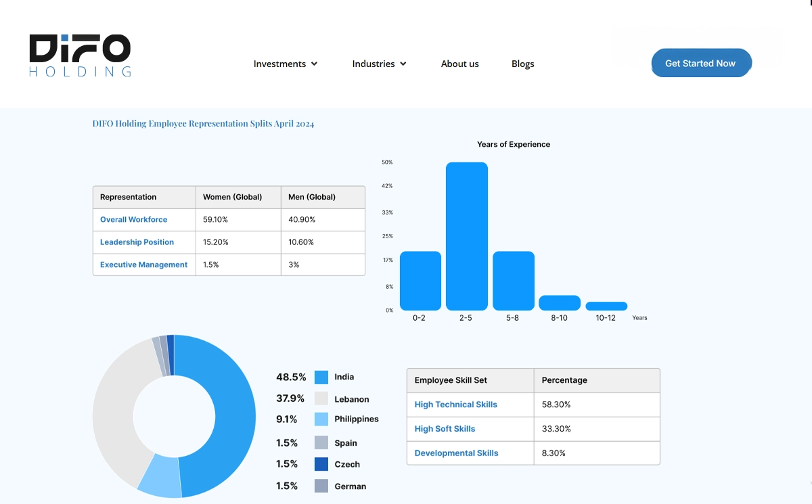Select the Leadership Position row label

coord(137,242)
